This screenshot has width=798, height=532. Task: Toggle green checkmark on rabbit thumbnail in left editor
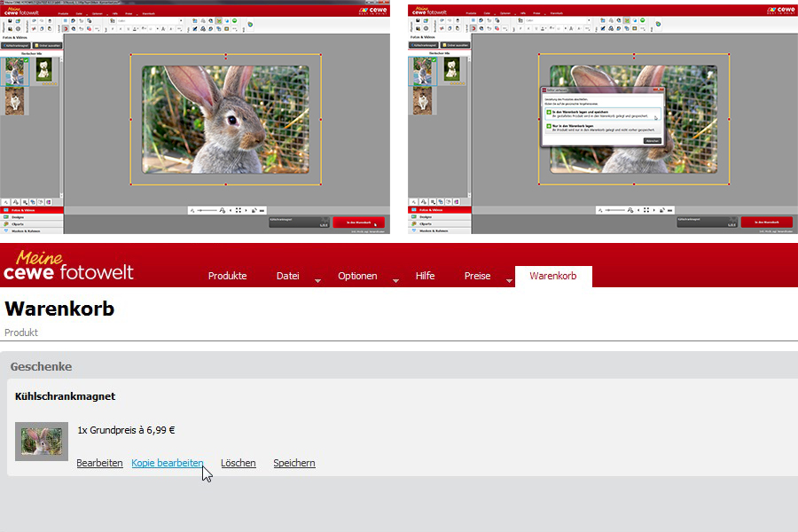(26, 60)
